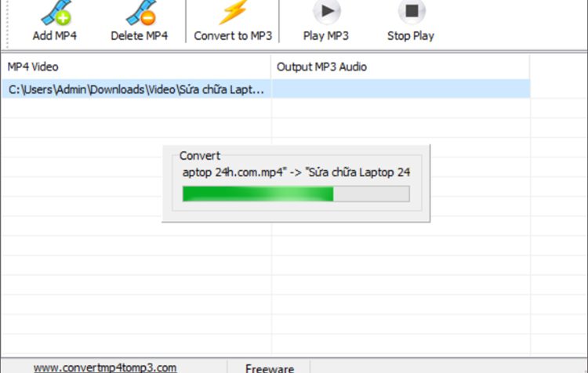Click the divider between the two column headers
The image size is (588, 373).
click(270, 67)
